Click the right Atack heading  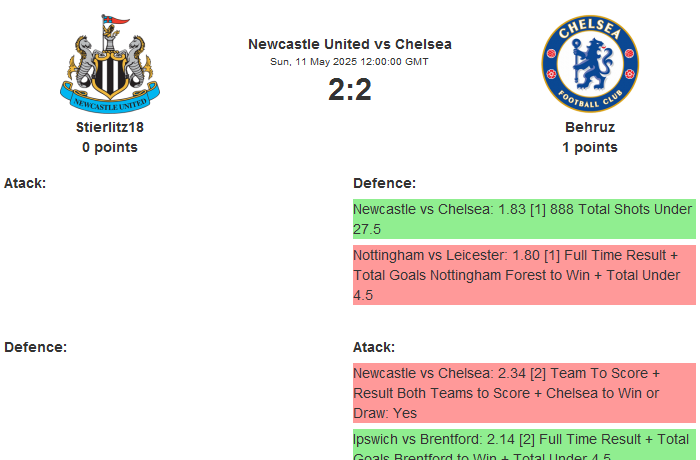click(x=374, y=347)
